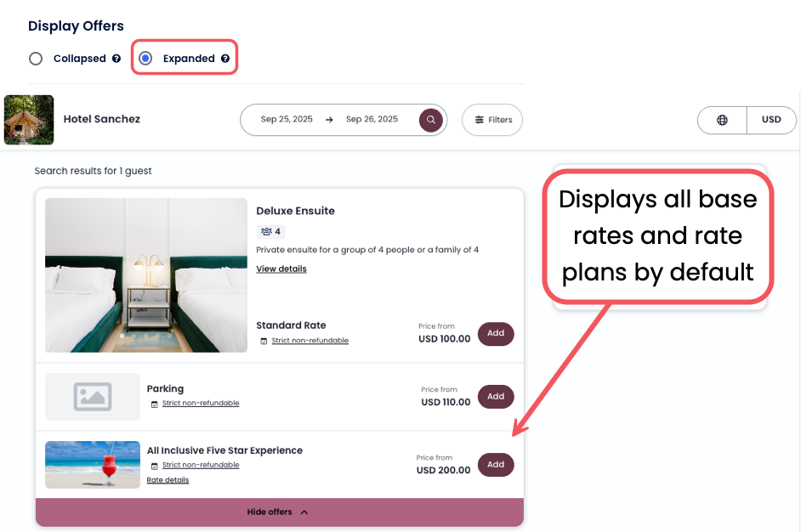Click the USD 110.00 price
Screen dimensions: 801x532
(x=446, y=402)
